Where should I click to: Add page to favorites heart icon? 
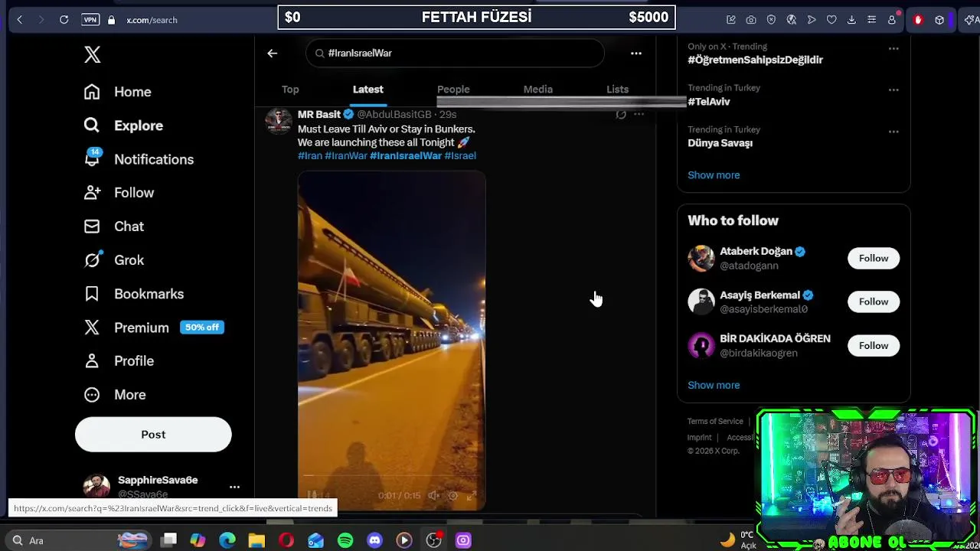point(831,20)
